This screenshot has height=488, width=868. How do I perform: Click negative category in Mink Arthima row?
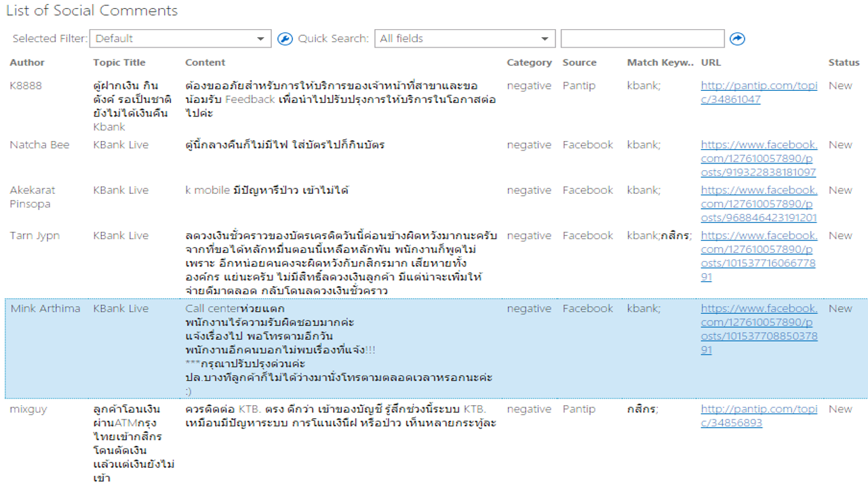529,308
